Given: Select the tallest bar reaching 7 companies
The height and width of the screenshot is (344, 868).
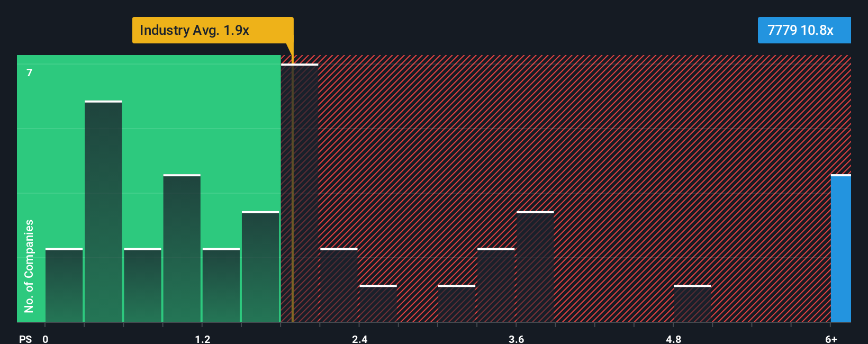Looking at the screenshot, I should (300, 193).
